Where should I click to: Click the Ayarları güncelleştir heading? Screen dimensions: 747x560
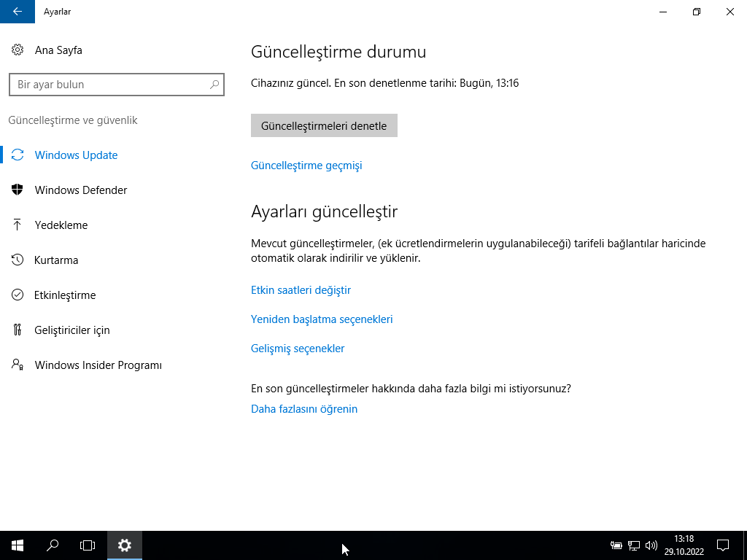[324, 211]
